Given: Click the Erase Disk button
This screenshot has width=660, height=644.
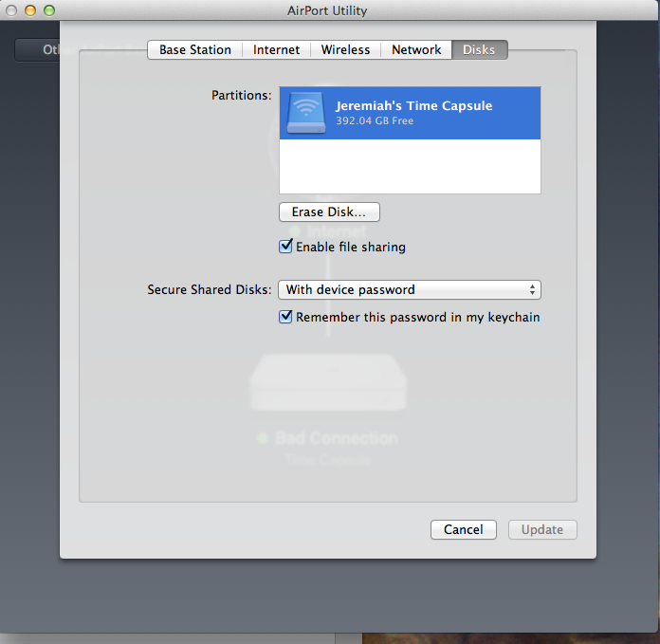Looking at the screenshot, I should point(329,212).
